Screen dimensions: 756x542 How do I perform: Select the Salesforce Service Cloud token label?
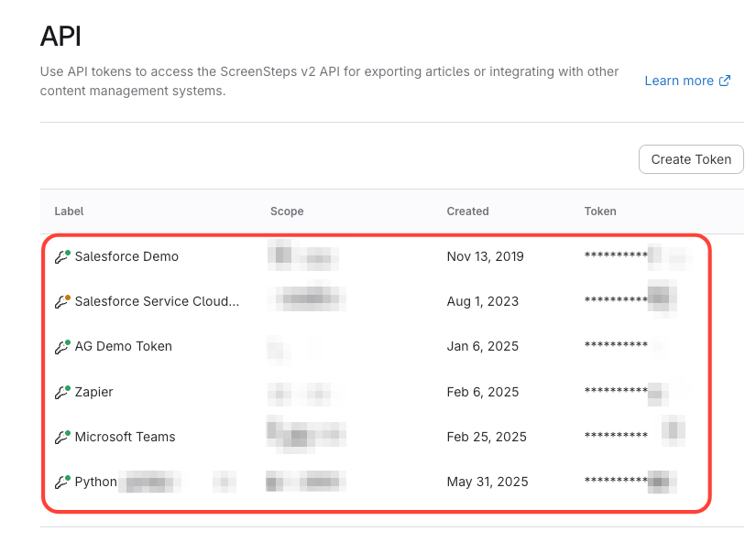[x=157, y=302]
